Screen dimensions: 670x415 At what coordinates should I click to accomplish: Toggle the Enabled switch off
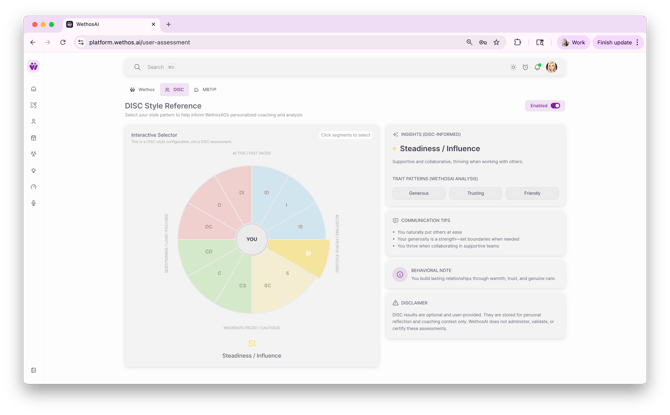click(555, 105)
